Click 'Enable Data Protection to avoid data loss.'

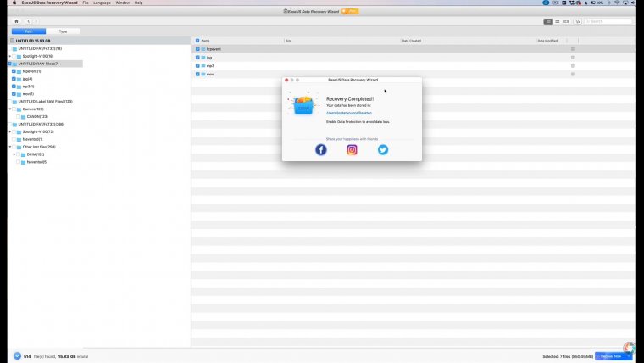pyautogui.click(x=358, y=122)
